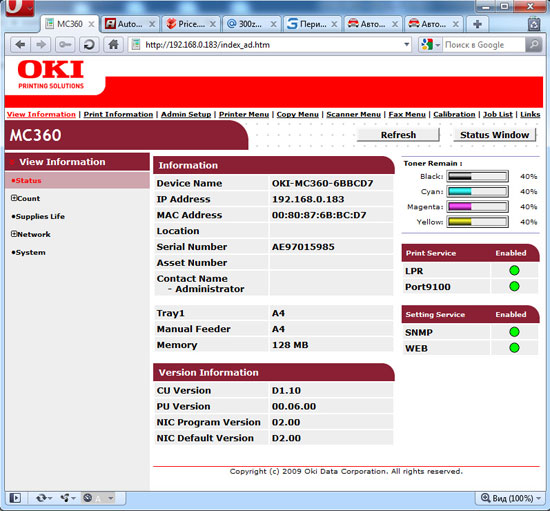Click the SNMP enabled green indicator

(x=514, y=332)
